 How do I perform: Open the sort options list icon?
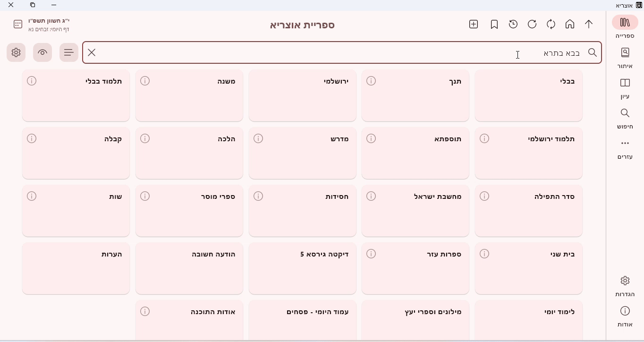pyautogui.click(x=69, y=52)
